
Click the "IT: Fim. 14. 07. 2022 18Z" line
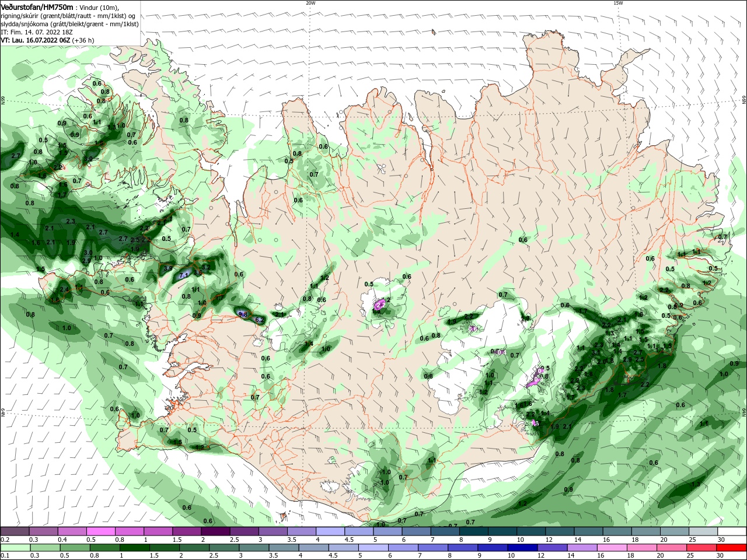coord(36,32)
